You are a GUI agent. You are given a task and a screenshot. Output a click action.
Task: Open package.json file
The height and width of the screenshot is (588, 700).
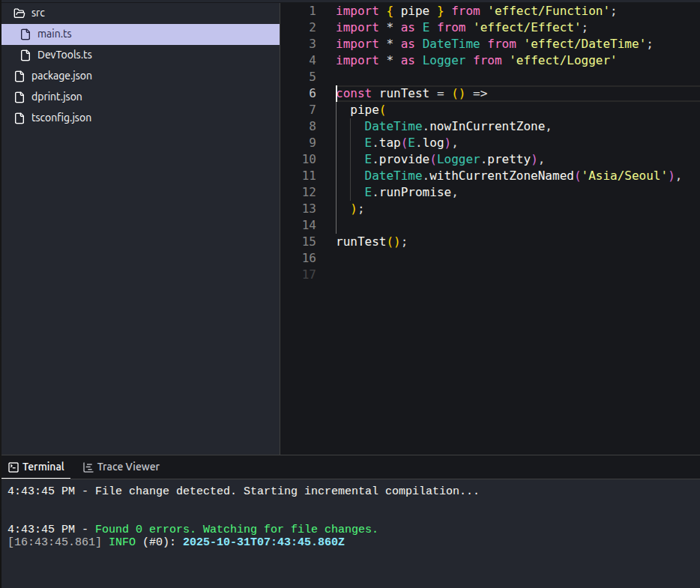click(x=140, y=76)
